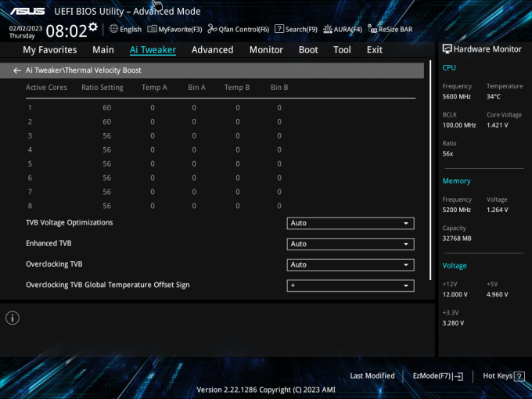The width and height of the screenshot is (532, 399).
Task: Click Ratio Setting 56 for core 3
Action: [107, 135]
